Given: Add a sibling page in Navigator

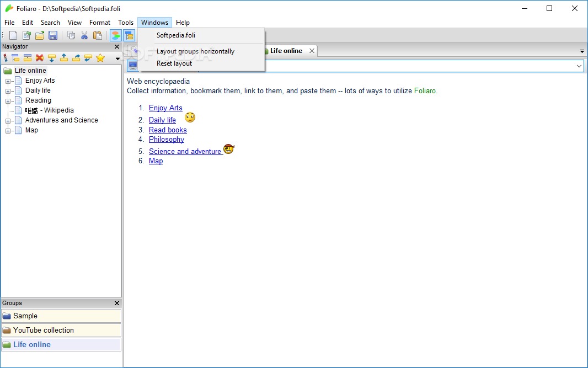Looking at the screenshot, I should 28,58.
